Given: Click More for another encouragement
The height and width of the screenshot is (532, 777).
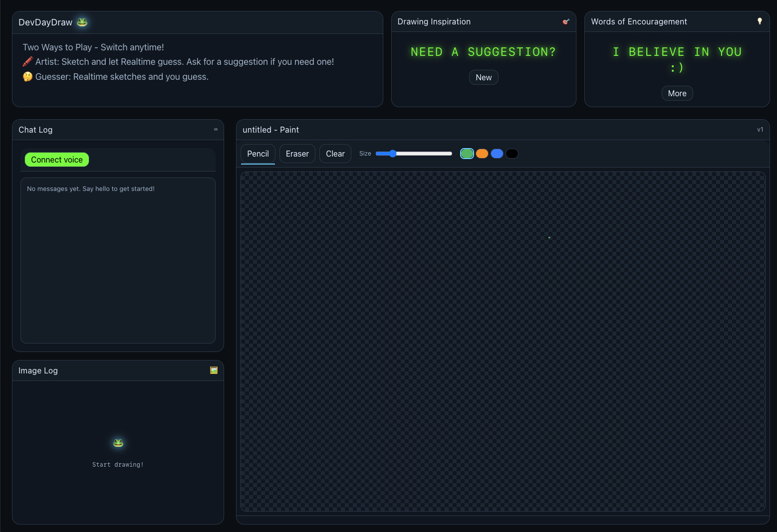Looking at the screenshot, I should click(x=677, y=93).
